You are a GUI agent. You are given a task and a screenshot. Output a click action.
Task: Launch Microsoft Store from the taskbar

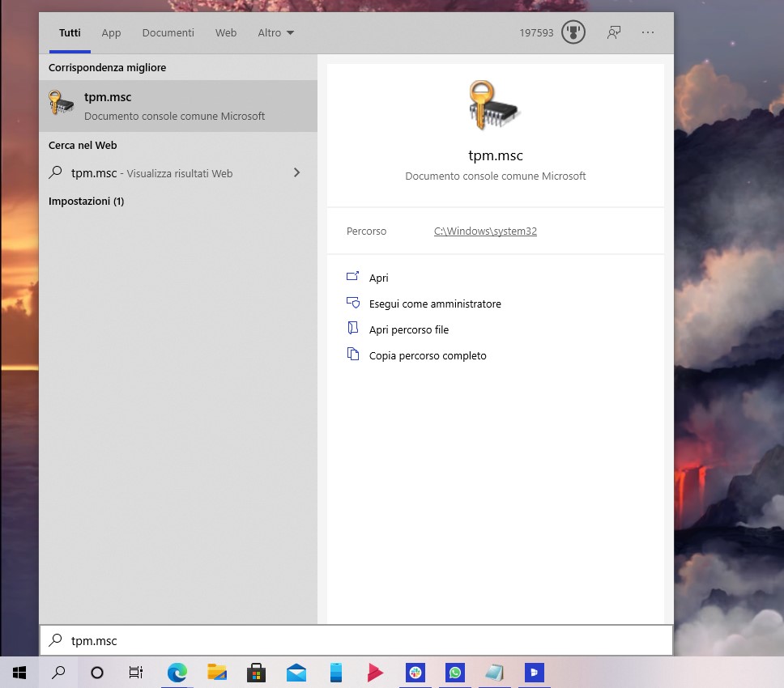[256, 672]
